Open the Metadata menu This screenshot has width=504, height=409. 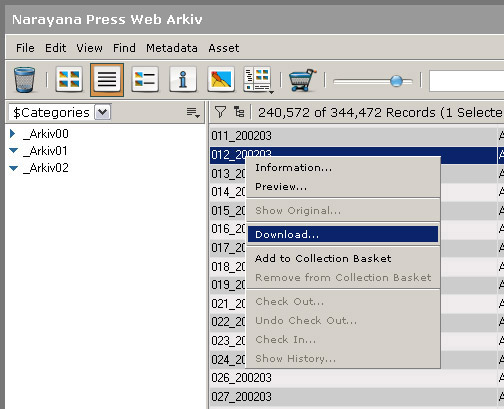(172, 48)
